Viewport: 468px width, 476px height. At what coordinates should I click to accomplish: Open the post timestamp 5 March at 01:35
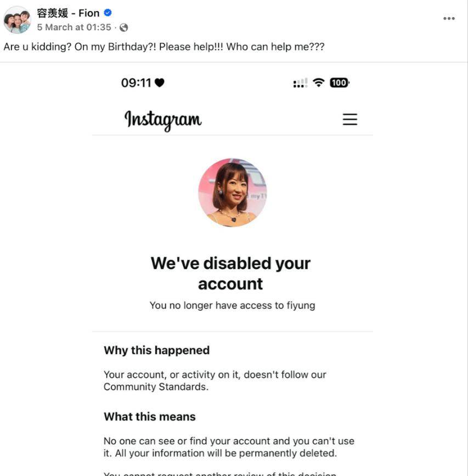[x=74, y=27]
